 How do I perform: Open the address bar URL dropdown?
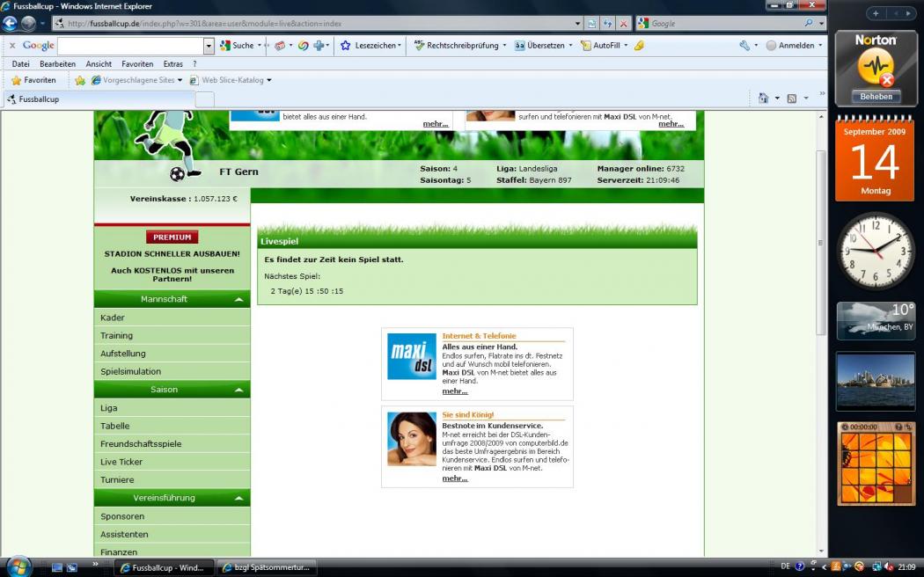coord(578,24)
